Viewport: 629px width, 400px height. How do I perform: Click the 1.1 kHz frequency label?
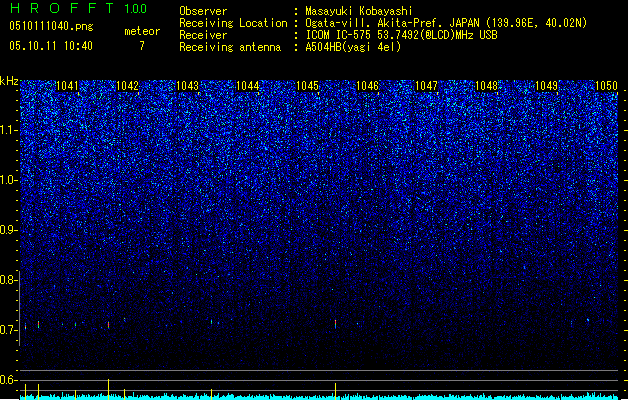click(x=8, y=130)
